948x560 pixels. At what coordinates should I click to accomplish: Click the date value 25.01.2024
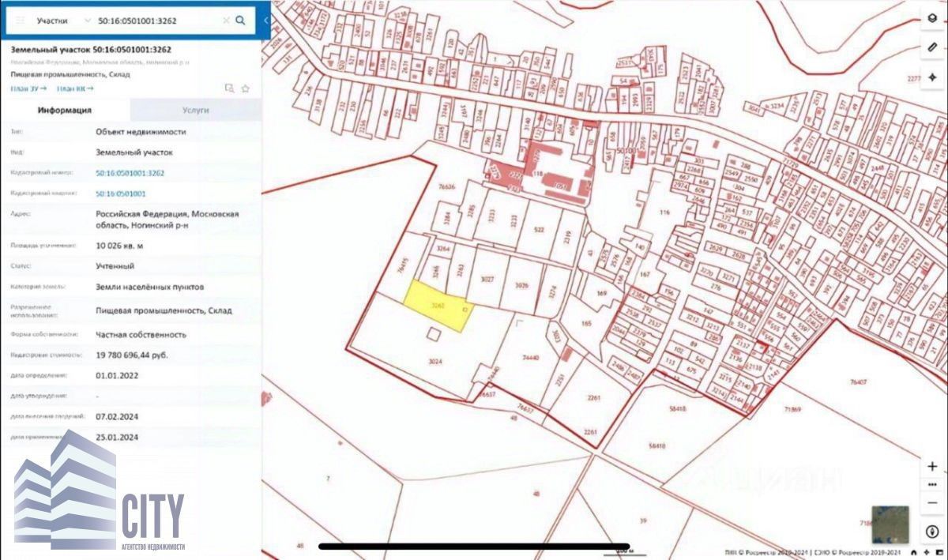[117, 437]
